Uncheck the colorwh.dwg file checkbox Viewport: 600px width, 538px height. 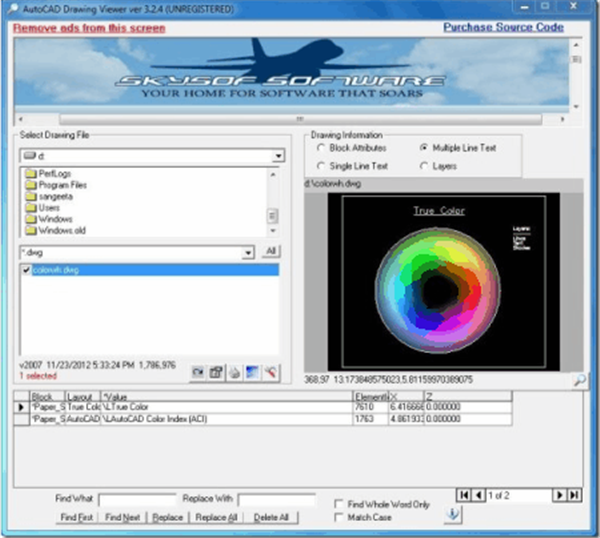26,270
